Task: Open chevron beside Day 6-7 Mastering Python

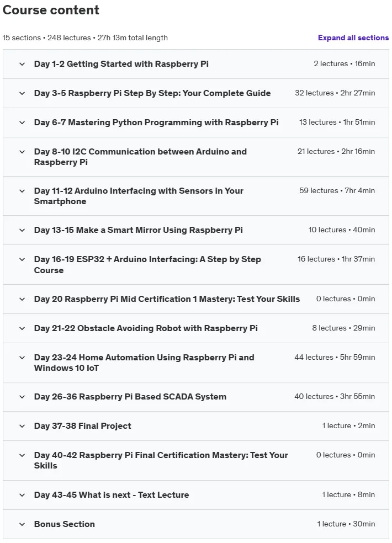Action: pyautogui.click(x=22, y=123)
